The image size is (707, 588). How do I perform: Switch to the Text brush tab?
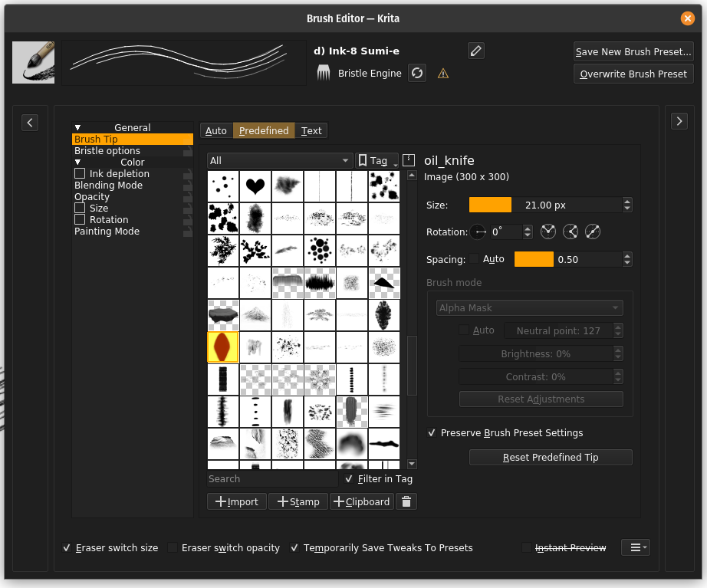[311, 131]
